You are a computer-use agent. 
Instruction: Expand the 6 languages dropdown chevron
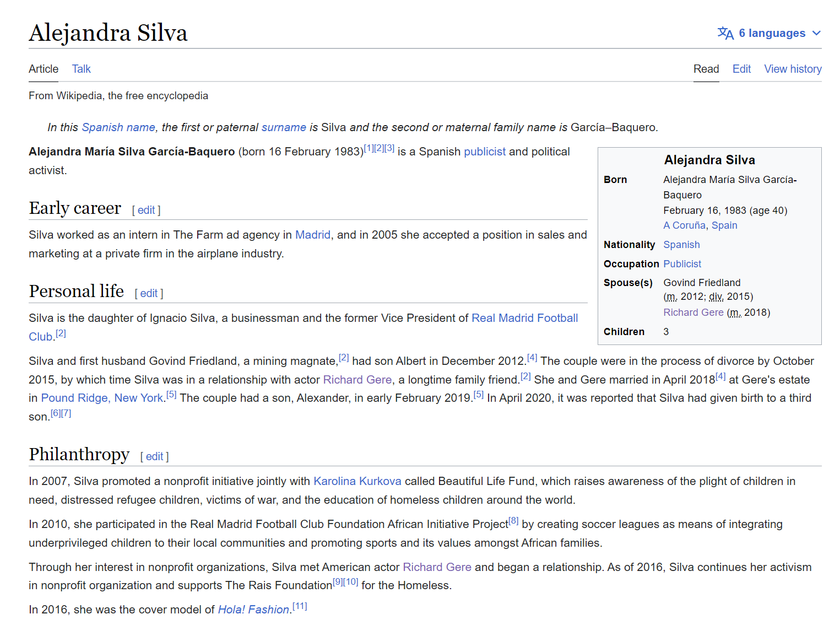point(816,33)
